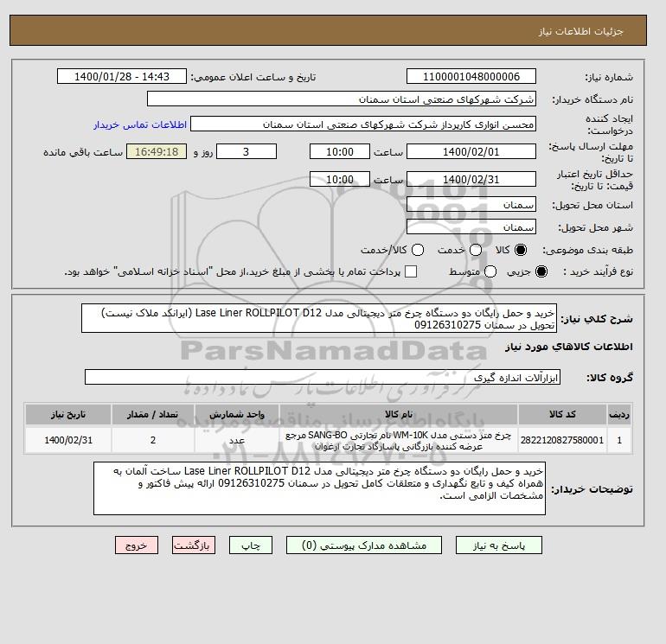Click the response deadline time 10:00 field
This screenshot has height=644, width=666.
pos(340,151)
